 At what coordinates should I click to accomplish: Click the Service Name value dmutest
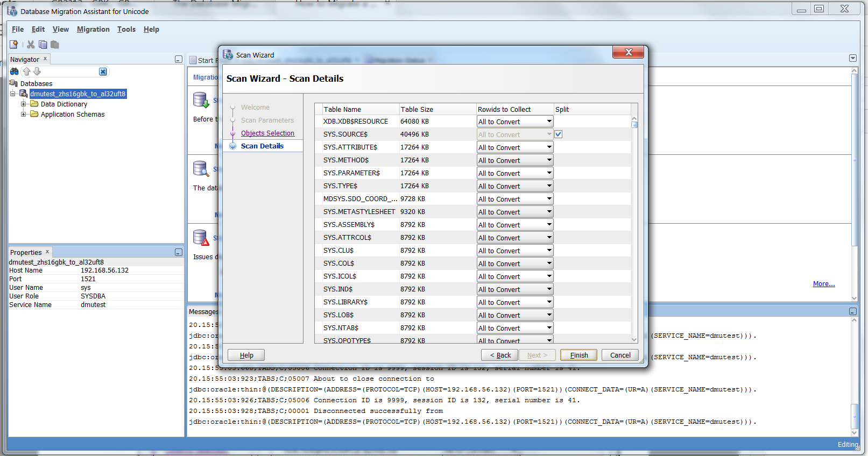93,304
